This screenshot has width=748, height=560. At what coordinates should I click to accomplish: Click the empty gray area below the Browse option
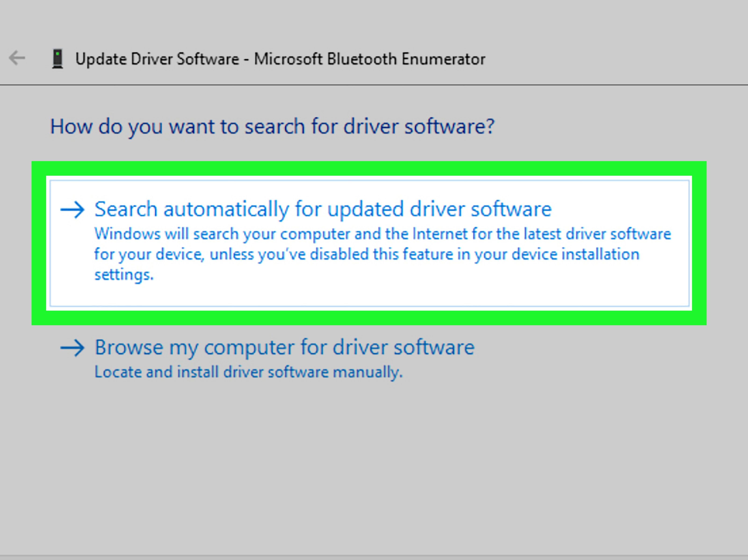374,467
